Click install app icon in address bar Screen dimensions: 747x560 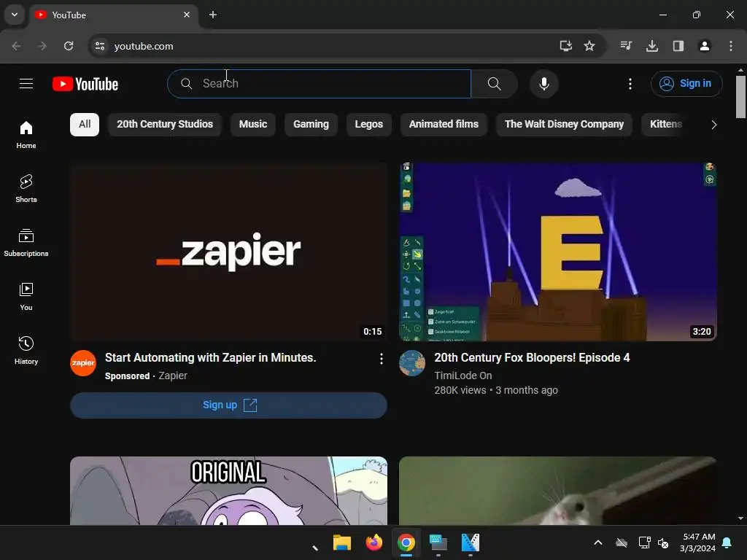565,46
